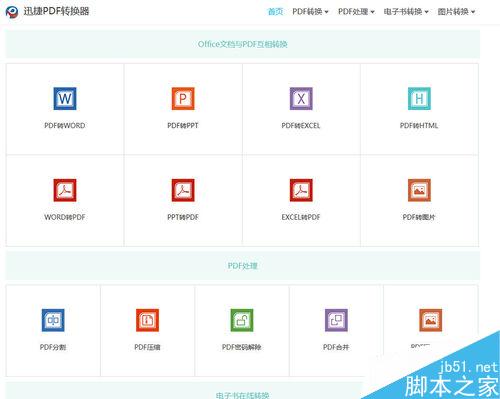This screenshot has width=500, height=399.
Task: Click the PDF转PPT label
Action: [x=183, y=126]
